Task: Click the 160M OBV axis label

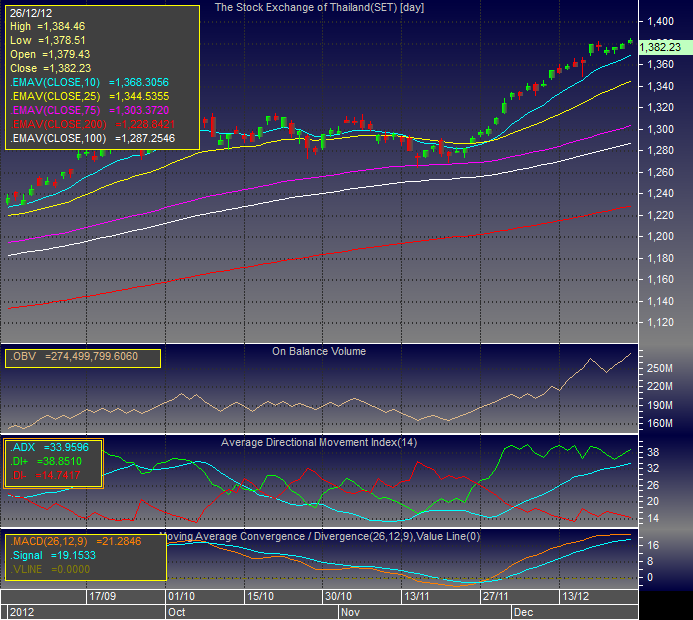Action: pyautogui.click(x=660, y=423)
